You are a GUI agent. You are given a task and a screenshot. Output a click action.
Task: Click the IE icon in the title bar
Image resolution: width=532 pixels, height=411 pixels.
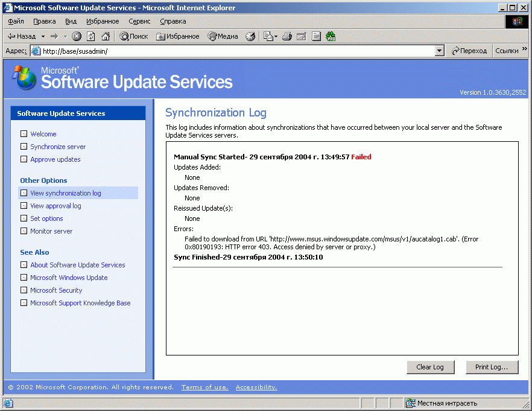(7, 7)
